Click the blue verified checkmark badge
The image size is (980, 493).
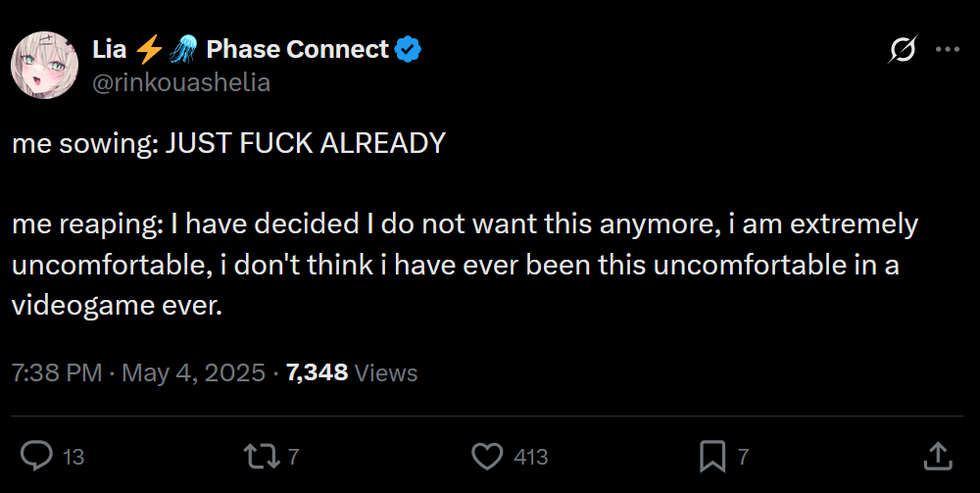coord(408,49)
